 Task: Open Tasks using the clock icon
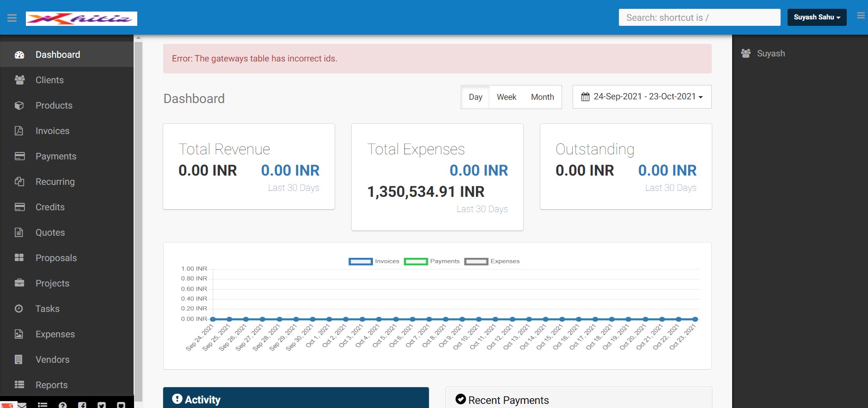coord(19,309)
